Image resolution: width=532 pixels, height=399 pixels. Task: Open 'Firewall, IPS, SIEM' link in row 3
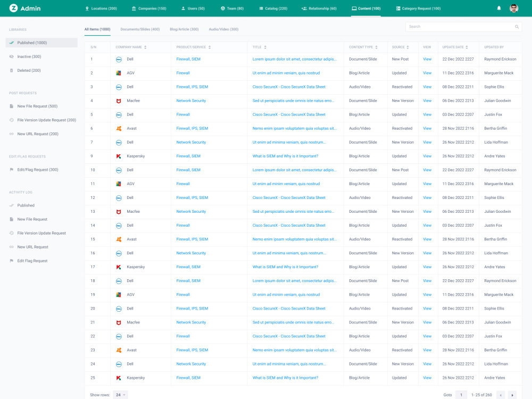(192, 87)
